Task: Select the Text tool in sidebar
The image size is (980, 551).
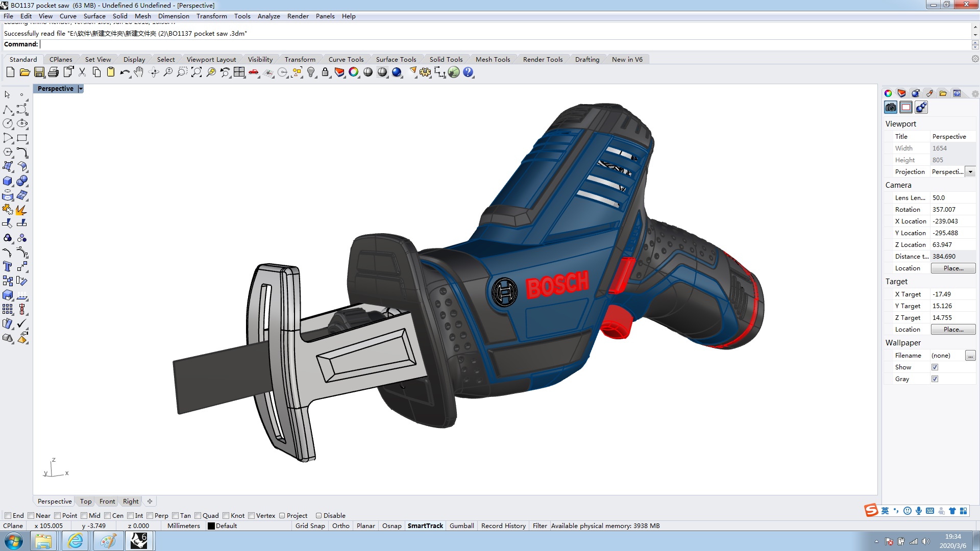Action: [7, 266]
